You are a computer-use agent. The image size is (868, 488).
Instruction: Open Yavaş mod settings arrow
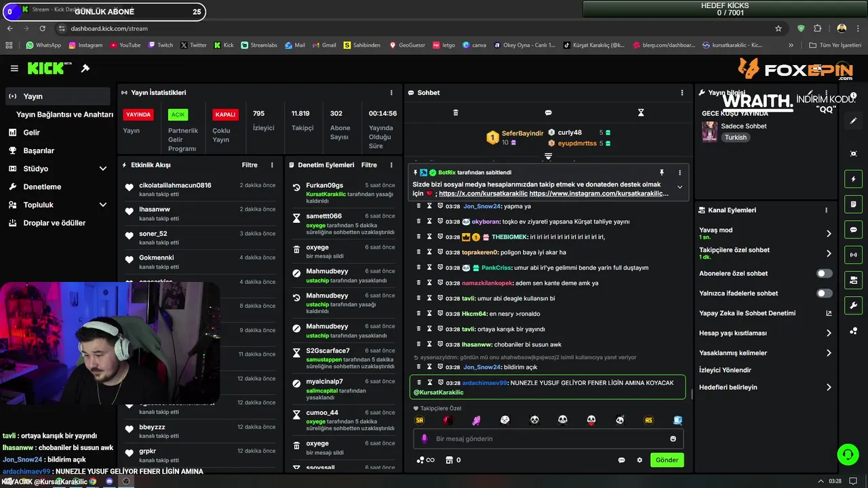click(829, 233)
